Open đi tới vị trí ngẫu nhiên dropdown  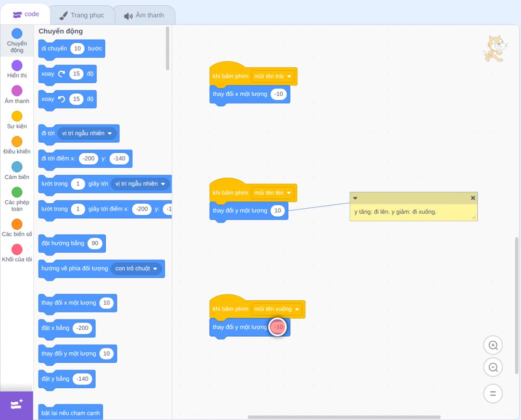point(86,133)
